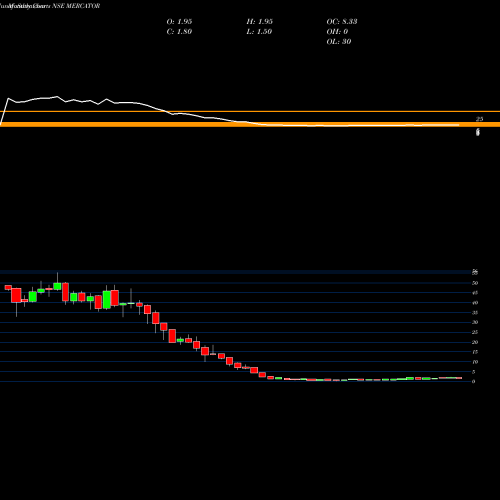Click the price axis label '20'
This screenshot has height=500, width=500.
[x=475, y=342]
